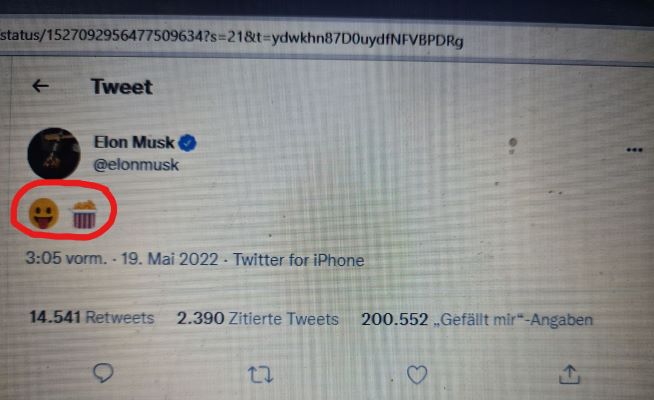Click the popcorn emoji in tweet

[x=85, y=213]
